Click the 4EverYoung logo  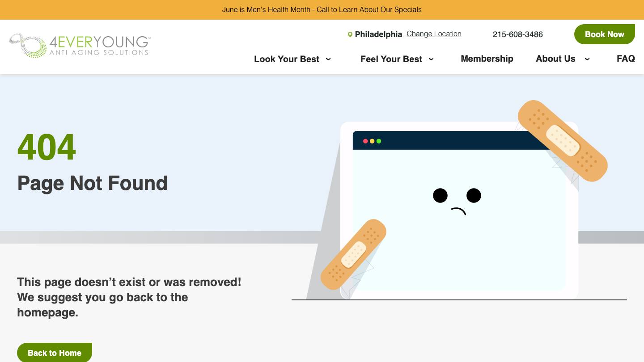pyautogui.click(x=80, y=46)
